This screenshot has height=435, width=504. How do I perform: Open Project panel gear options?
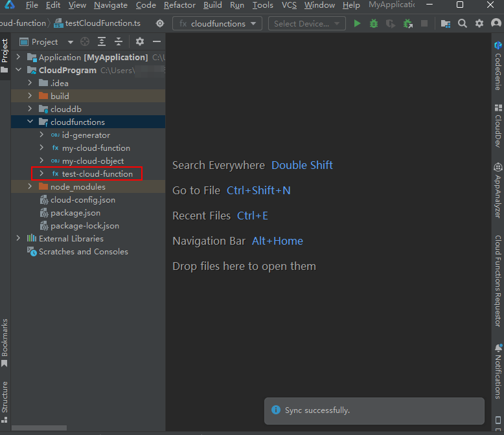coord(140,41)
